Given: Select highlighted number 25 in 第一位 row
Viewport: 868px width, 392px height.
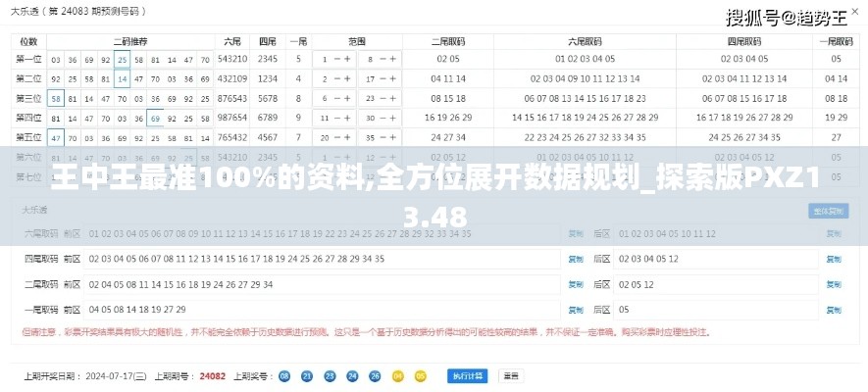Looking at the screenshot, I should click(x=123, y=59).
